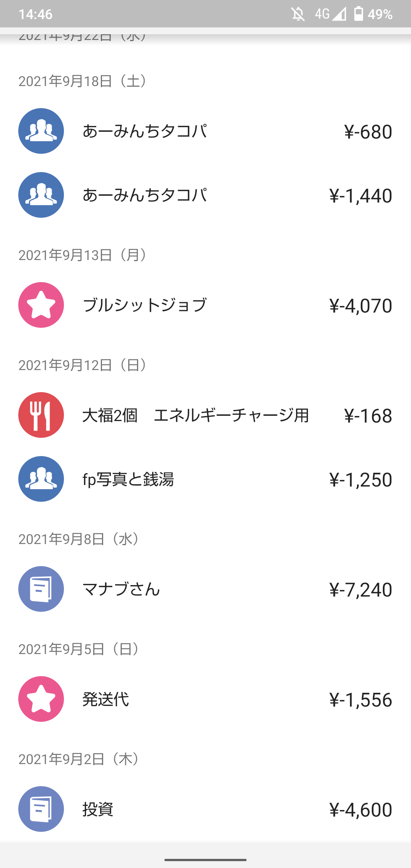Tap the navigation handle bar at the bottom
411x868 pixels.
tap(205, 860)
